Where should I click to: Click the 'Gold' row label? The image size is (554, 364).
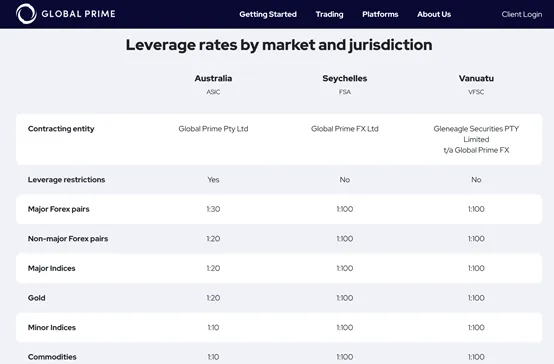click(x=37, y=298)
